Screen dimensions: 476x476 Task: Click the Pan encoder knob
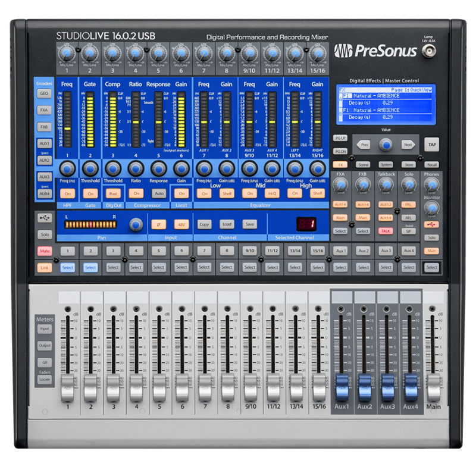(x=136, y=225)
